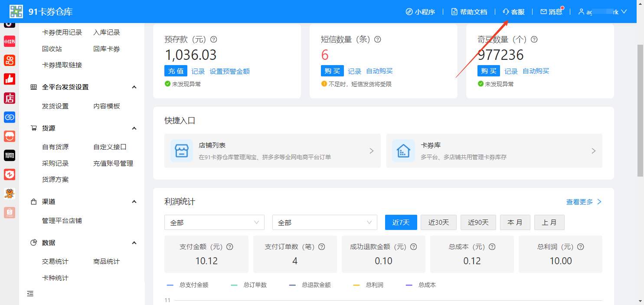Screen dimensions: 644x305
Task: Toggle the 总成本 chart legend
Action: coord(421,285)
